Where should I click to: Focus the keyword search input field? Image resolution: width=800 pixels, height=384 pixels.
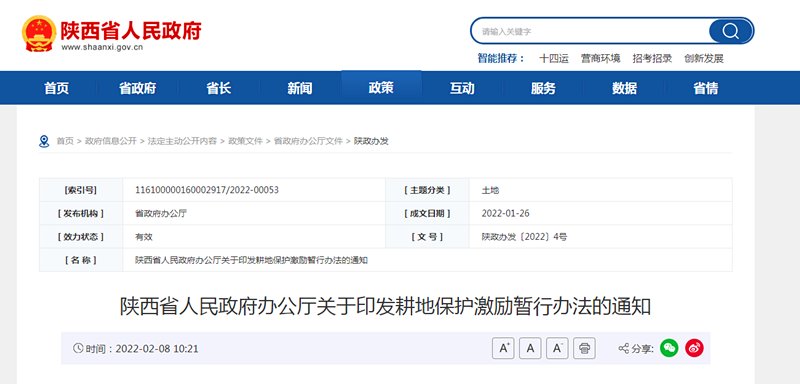click(x=590, y=31)
